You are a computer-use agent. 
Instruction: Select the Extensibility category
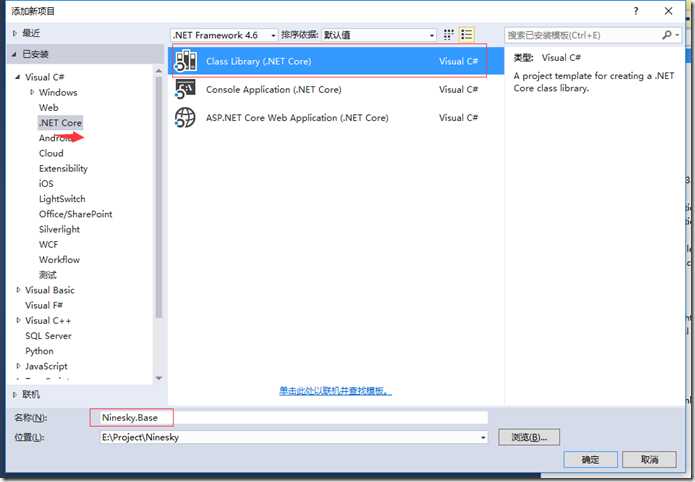coord(63,169)
